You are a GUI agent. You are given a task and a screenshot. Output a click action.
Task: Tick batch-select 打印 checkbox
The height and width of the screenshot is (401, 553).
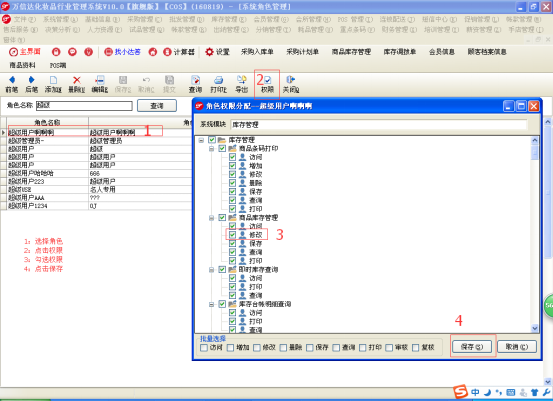(x=363, y=348)
